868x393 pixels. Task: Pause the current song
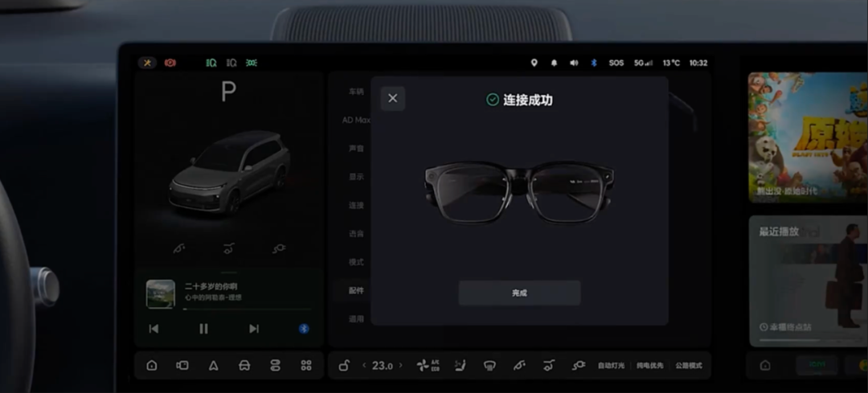pos(203,329)
